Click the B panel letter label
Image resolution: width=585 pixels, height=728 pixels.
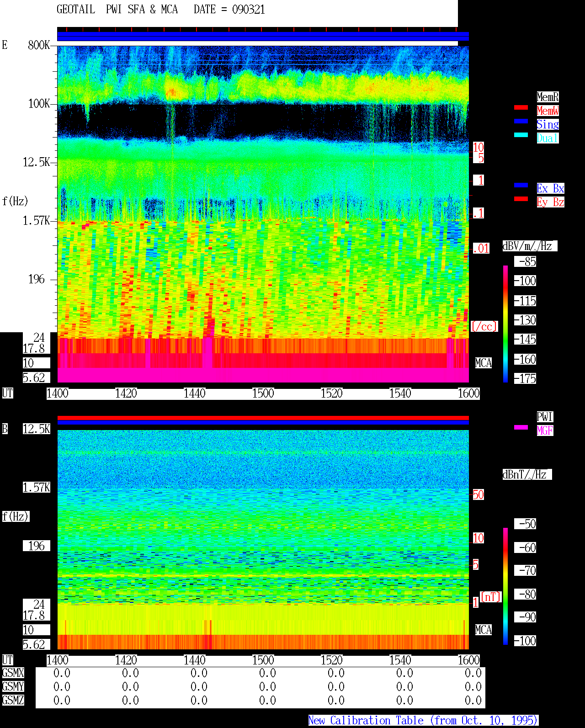pos(5,429)
